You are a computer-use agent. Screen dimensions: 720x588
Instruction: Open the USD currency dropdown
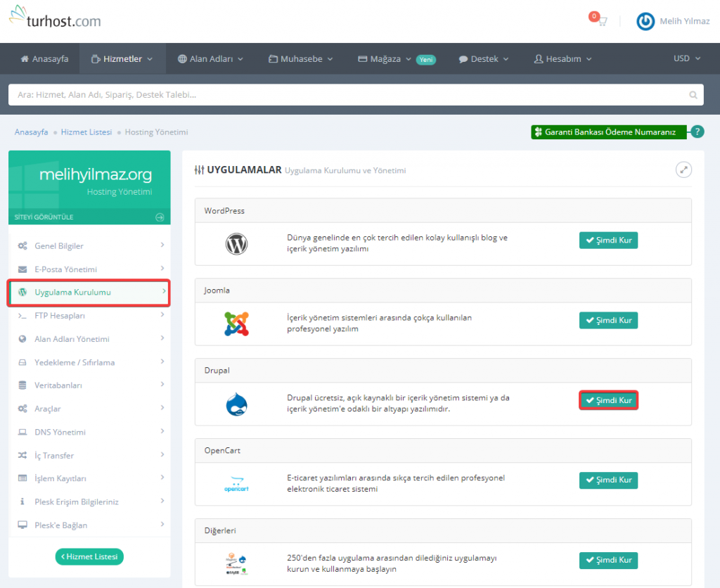tap(686, 58)
